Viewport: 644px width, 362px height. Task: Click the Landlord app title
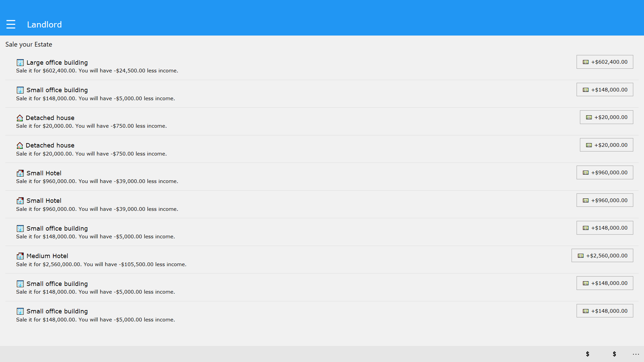pos(44,24)
